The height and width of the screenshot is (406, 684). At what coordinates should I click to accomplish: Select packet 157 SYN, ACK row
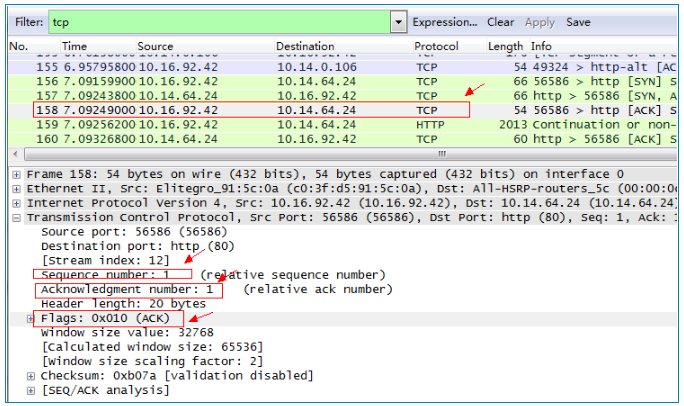[342, 96]
